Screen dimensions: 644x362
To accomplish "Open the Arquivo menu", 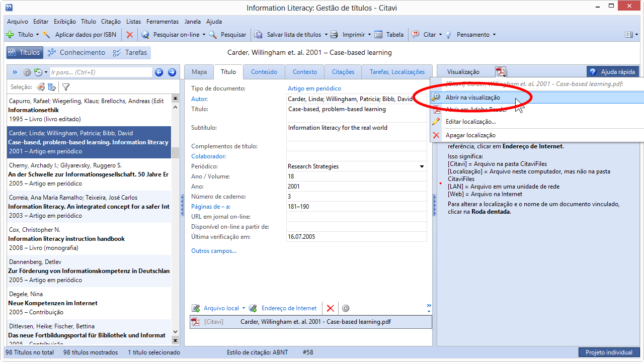I will pos(18,22).
